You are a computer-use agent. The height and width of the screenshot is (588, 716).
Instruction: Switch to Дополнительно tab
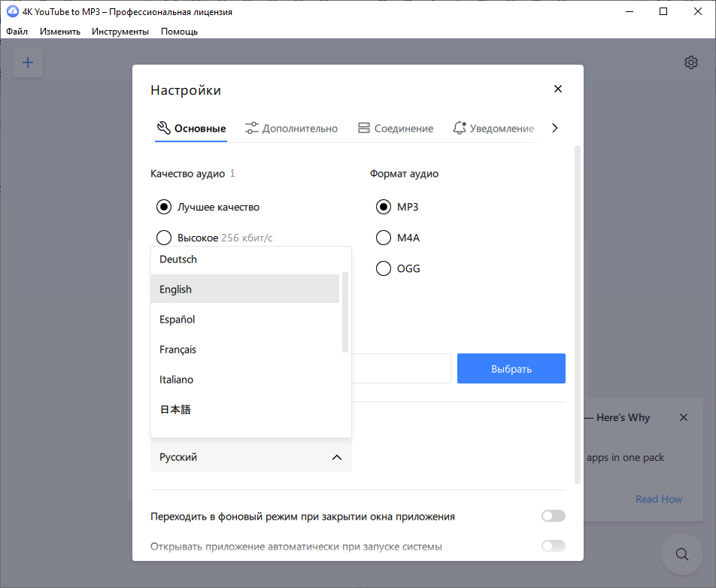pos(291,129)
